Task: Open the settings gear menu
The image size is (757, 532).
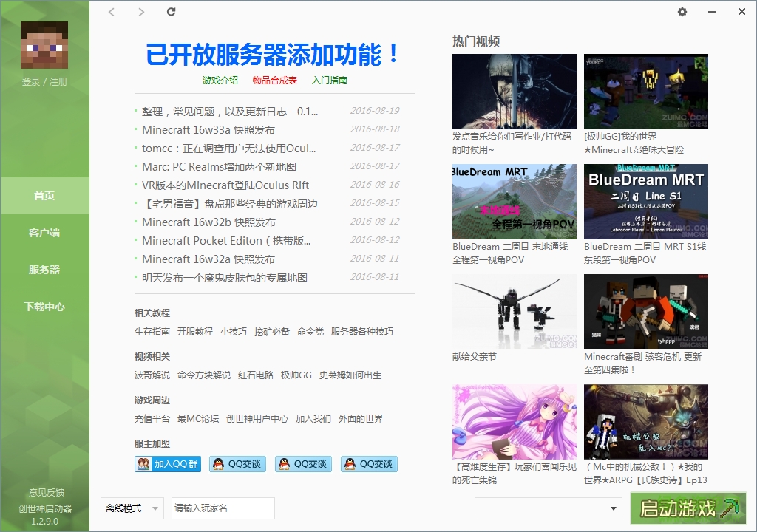Action: coord(682,12)
